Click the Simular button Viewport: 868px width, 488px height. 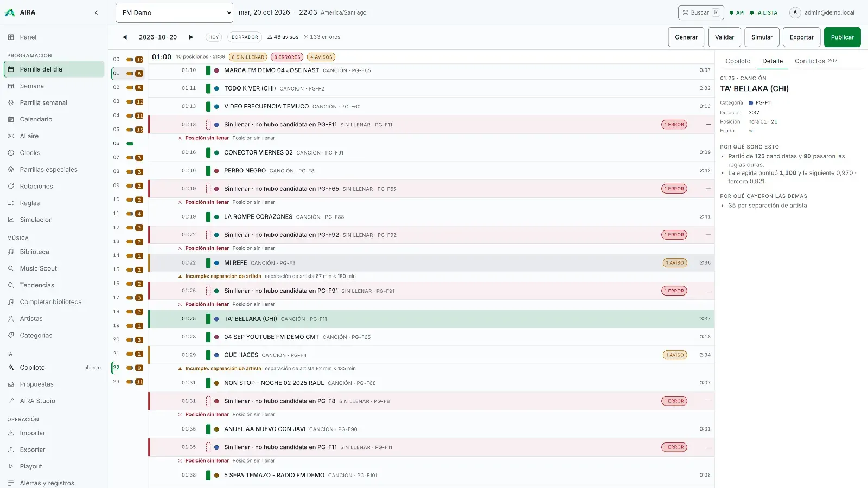point(762,37)
